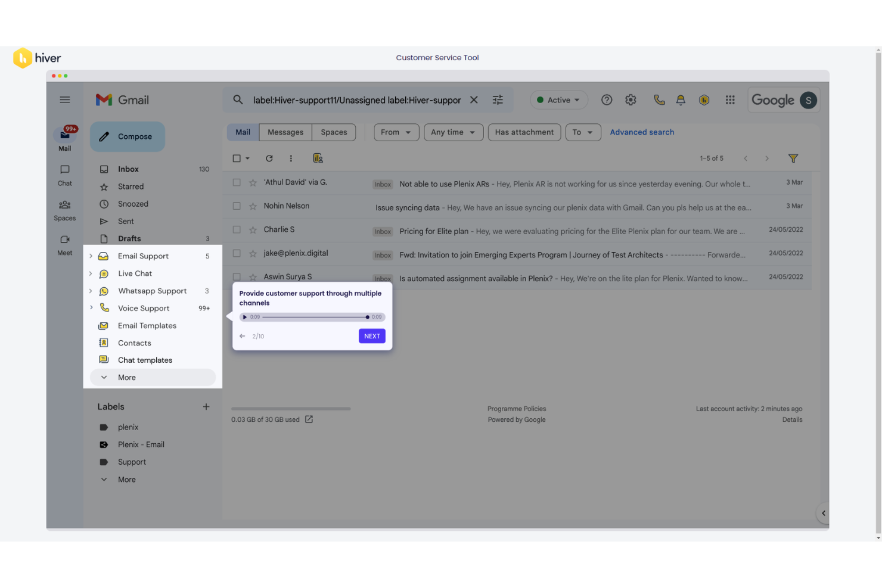Open the From filter dropdown
882x588 pixels.
click(x=396, y=132)
